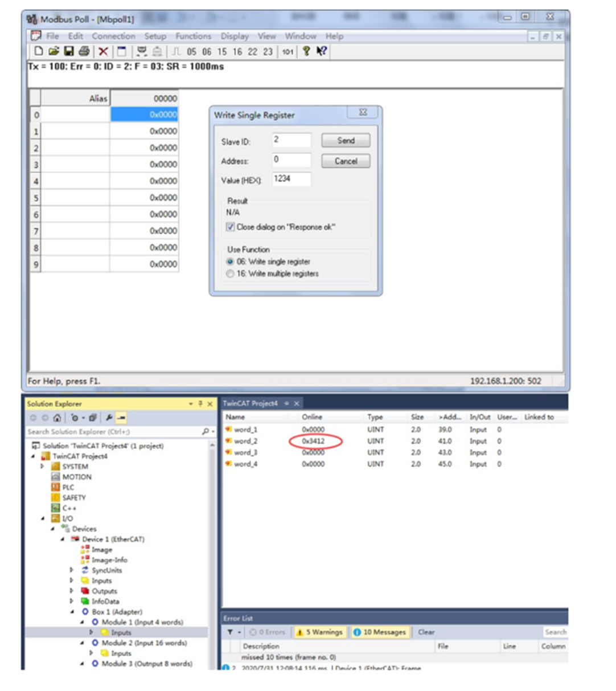Toggle the 10 Messages filter in Error List
This screenshot has width=616, height=691.
[x=380, y=632]
